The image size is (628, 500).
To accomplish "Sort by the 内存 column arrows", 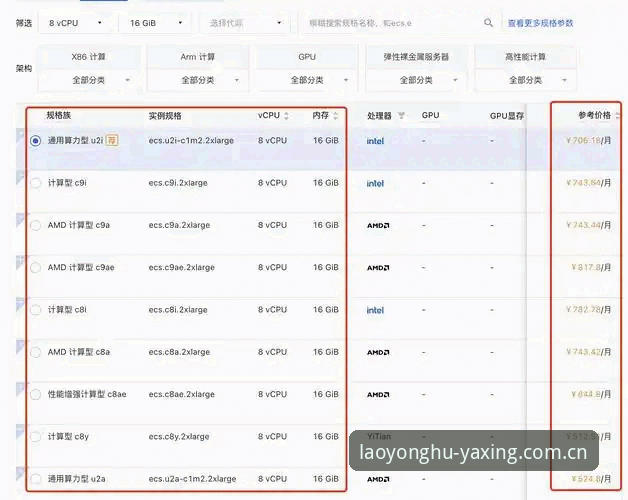I will 336,116.
